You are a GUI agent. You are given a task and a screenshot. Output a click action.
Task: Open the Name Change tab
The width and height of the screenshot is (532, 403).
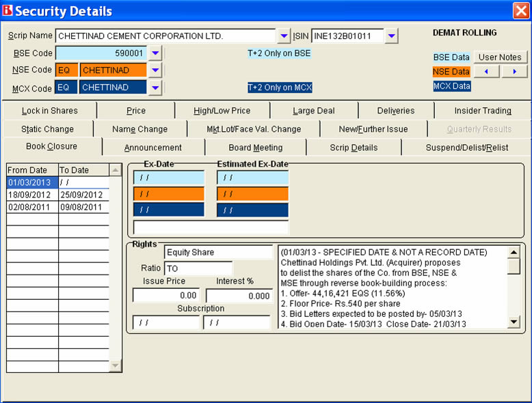point(139,129)
